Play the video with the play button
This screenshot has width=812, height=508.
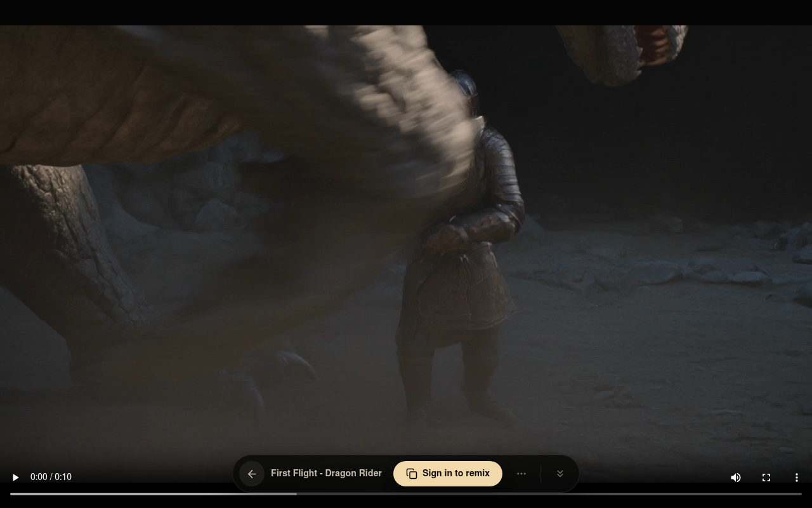pos(15,477)
